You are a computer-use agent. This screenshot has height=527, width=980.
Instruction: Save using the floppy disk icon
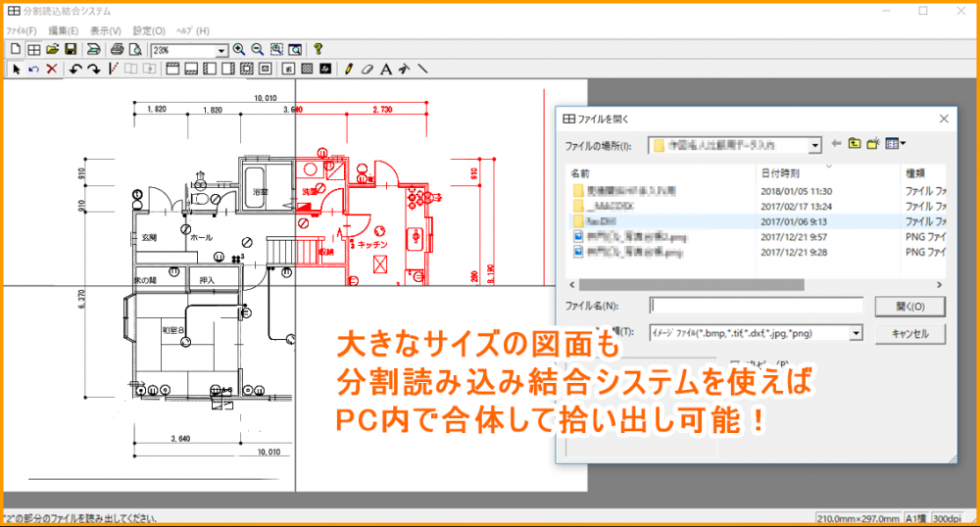(x=71, y=49)
